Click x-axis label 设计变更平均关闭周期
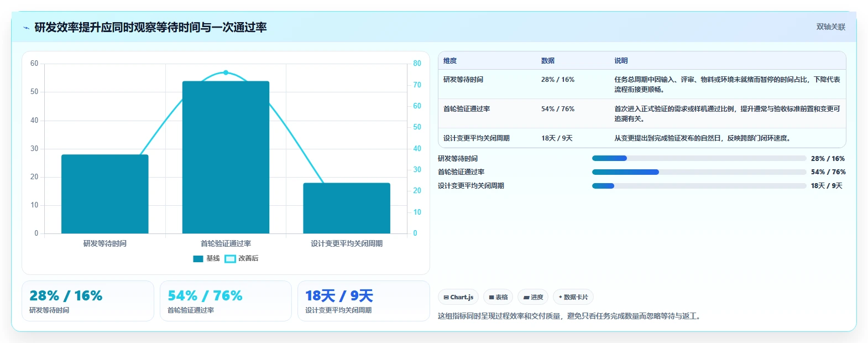 (347, 243)
